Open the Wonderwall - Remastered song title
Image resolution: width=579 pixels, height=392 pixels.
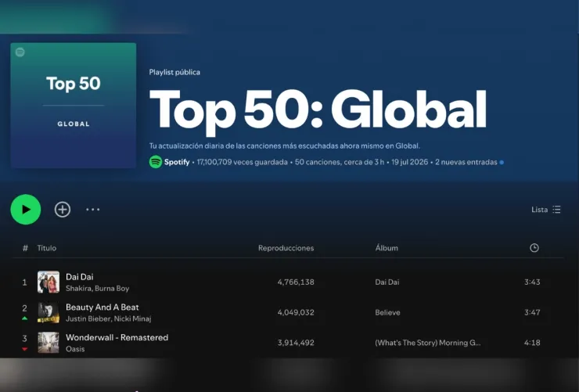click(117, 337)
